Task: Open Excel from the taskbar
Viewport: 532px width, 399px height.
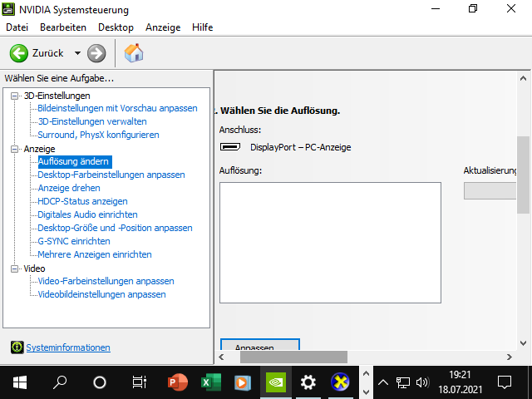Action: click(210, 382)
